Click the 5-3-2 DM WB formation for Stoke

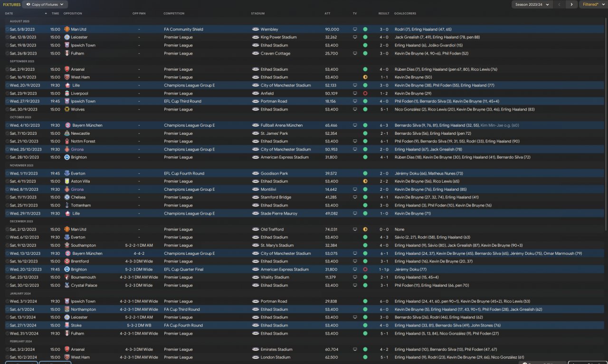pyautogui.click(x=139, y=326)
